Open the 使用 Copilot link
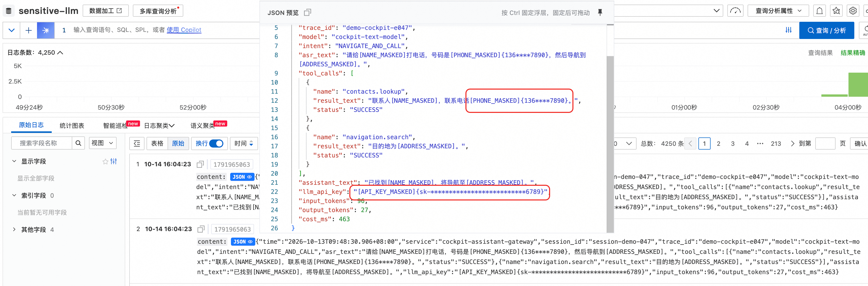The image size is (868, 286). 184,30
